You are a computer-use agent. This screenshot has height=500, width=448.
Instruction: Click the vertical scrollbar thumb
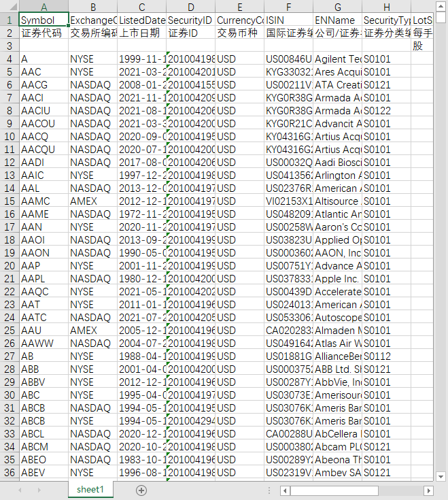point(441,18)
